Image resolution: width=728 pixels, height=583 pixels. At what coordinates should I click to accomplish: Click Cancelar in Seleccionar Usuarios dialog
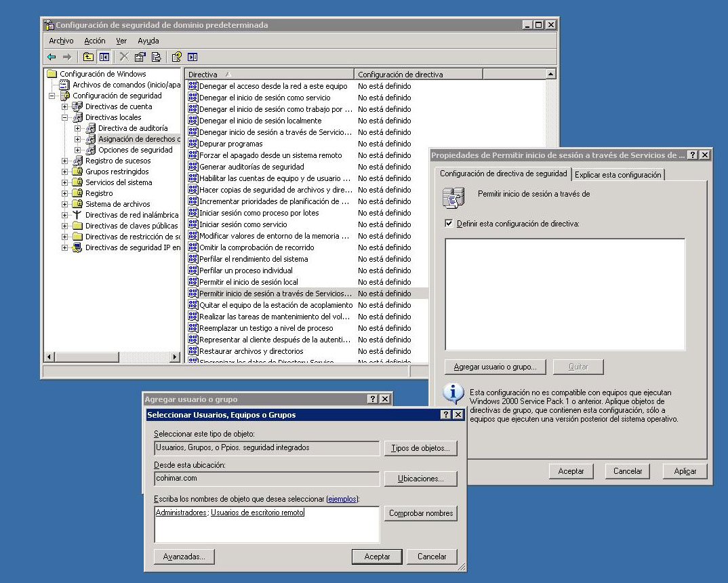coord(431,556)
